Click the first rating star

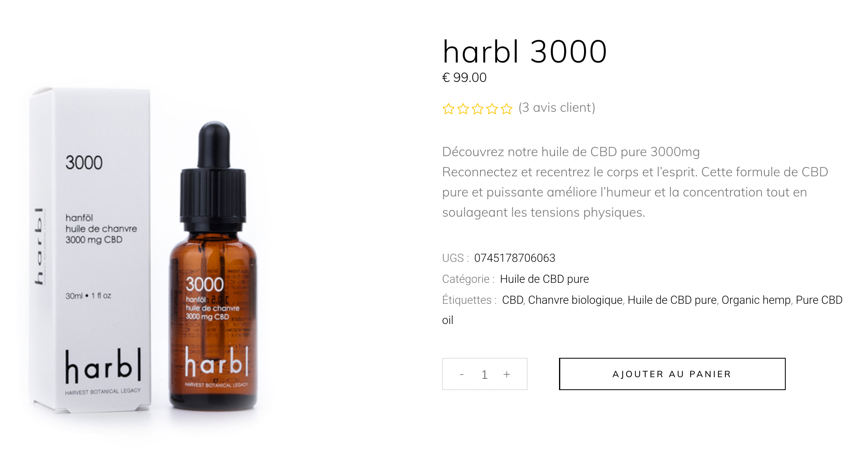click(x=448, y=109)
